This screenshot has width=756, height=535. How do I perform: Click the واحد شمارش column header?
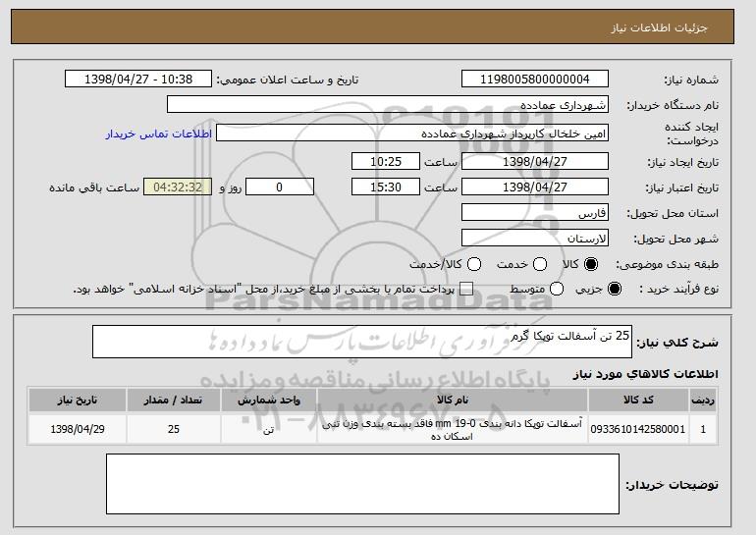point(269,401)
